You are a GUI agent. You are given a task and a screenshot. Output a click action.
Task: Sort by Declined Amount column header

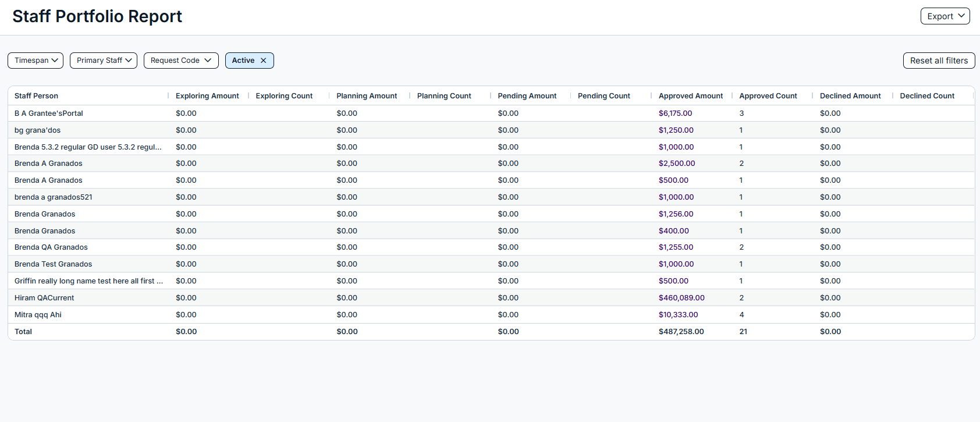click(x=850, y=96)
